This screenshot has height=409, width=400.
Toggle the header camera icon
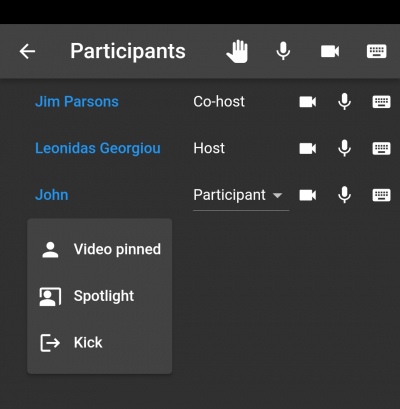tap(330, 51)
